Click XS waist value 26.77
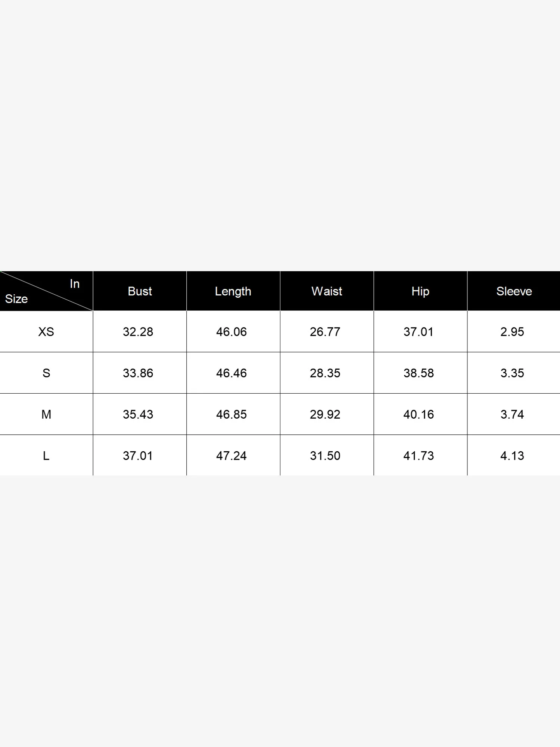 coord(325,332)
